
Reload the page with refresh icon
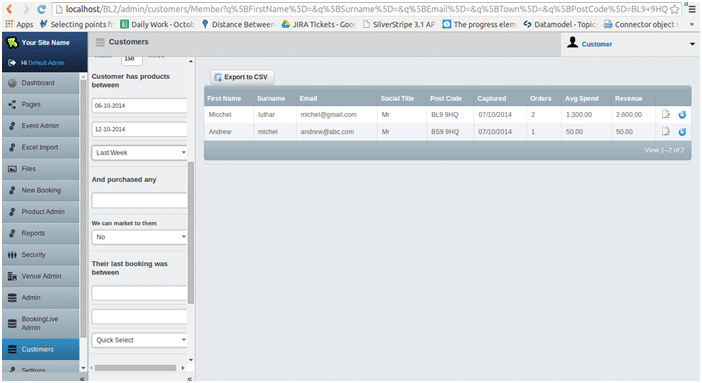41,9
